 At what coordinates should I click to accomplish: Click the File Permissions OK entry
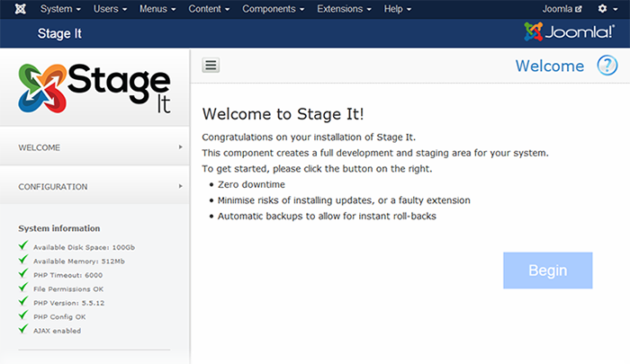click(x=68, y=289)
